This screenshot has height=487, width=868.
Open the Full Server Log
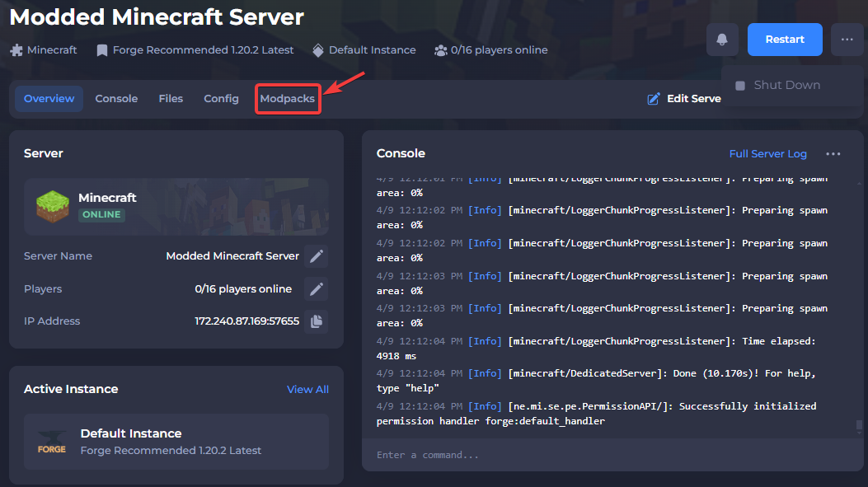pos(767,153)
